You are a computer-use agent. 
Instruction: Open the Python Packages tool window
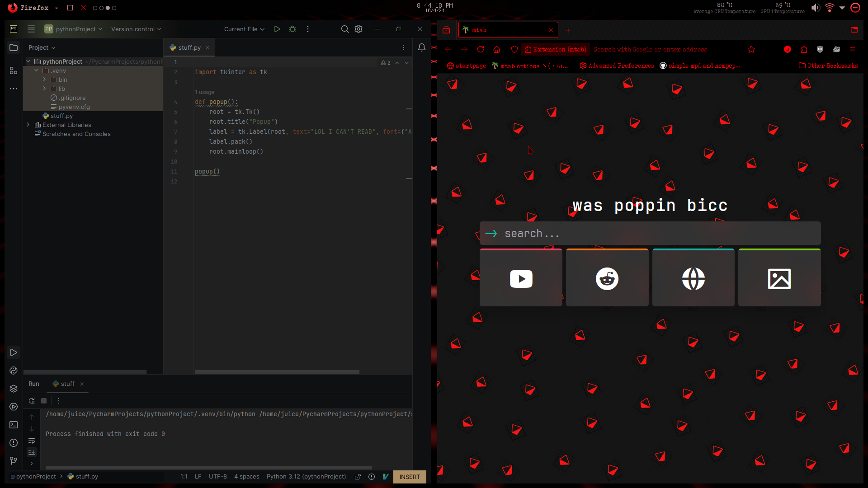pyautogui.click(x=13, y=389)
